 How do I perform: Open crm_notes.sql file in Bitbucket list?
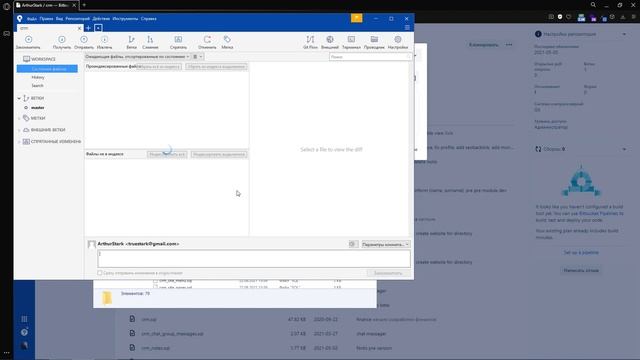pos(156,348)
